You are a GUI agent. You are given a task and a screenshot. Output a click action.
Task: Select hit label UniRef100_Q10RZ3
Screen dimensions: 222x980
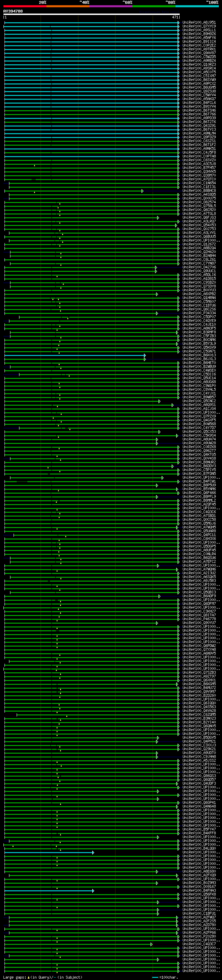pos(199,64)
